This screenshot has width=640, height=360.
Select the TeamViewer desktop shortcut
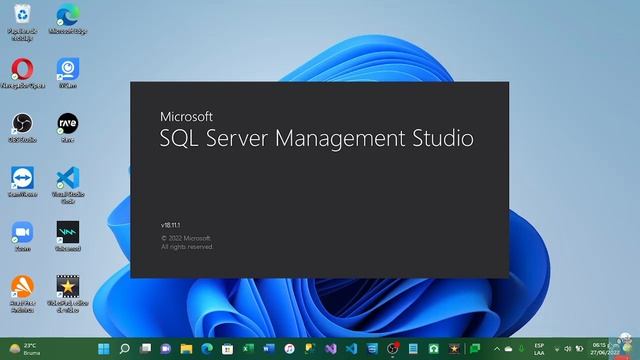pyautogui.click(x=22, y=182)
